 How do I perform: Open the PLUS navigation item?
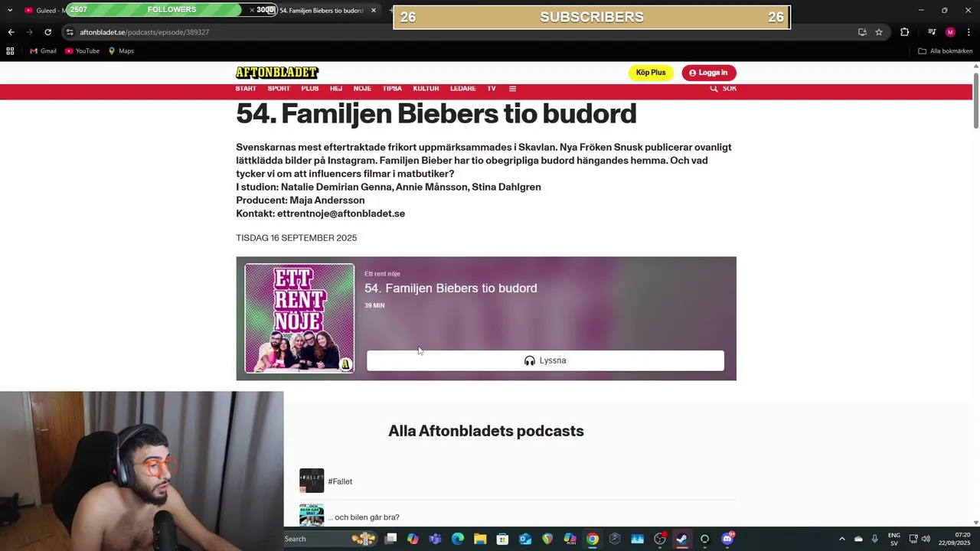click(x=310, y=89)
